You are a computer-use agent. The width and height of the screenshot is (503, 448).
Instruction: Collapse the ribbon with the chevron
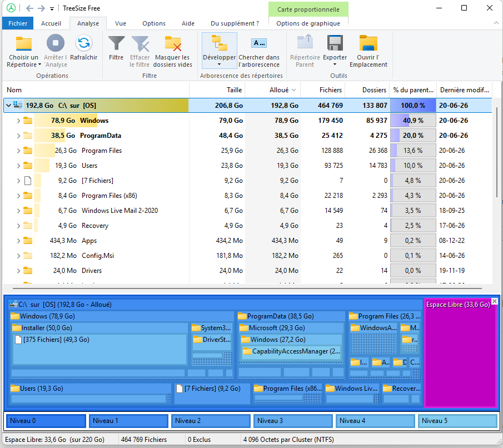496,23
